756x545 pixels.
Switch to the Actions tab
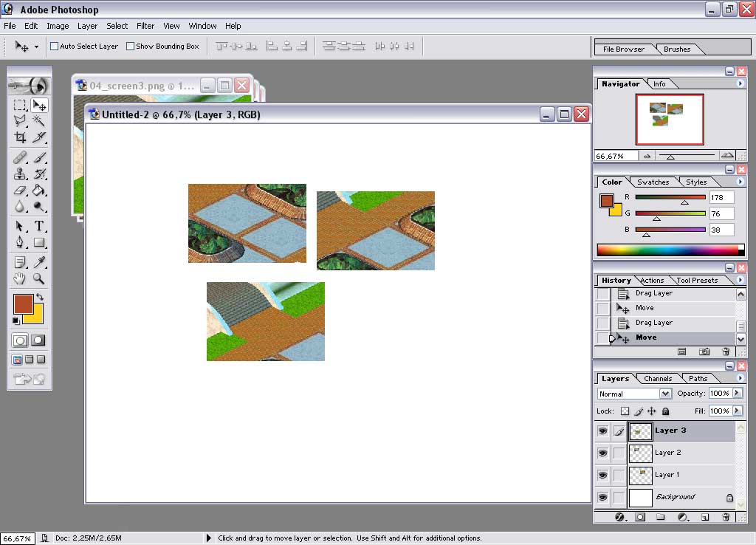click(652, 280)
